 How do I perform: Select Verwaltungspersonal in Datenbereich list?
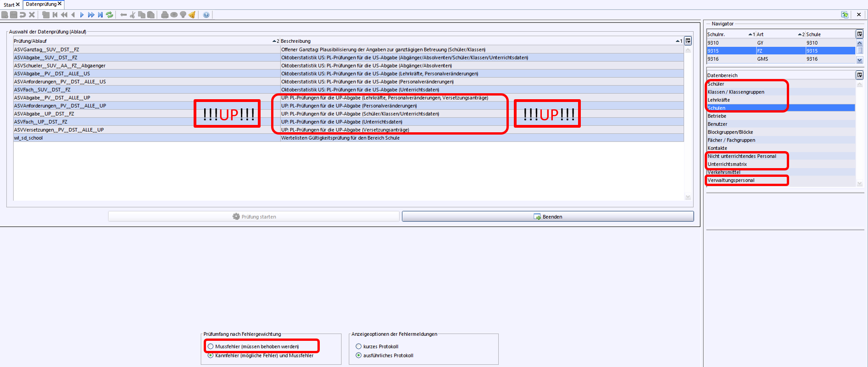781,180
